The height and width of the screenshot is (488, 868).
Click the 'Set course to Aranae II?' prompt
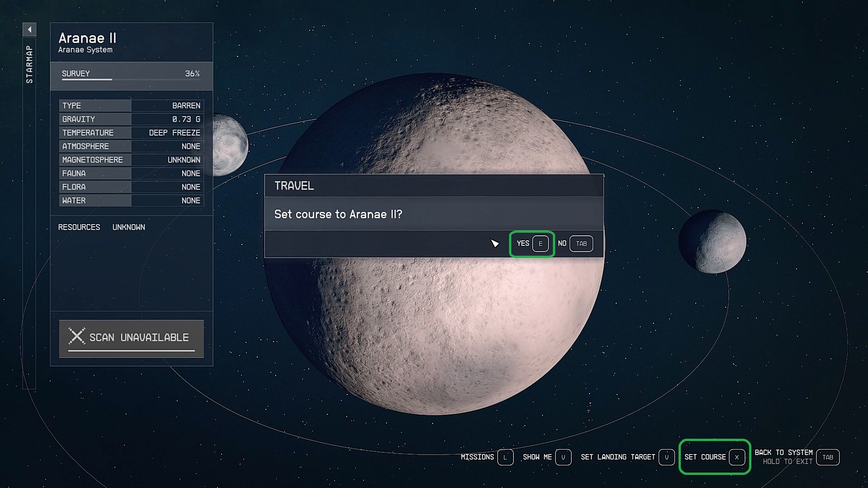coord(338,214)
